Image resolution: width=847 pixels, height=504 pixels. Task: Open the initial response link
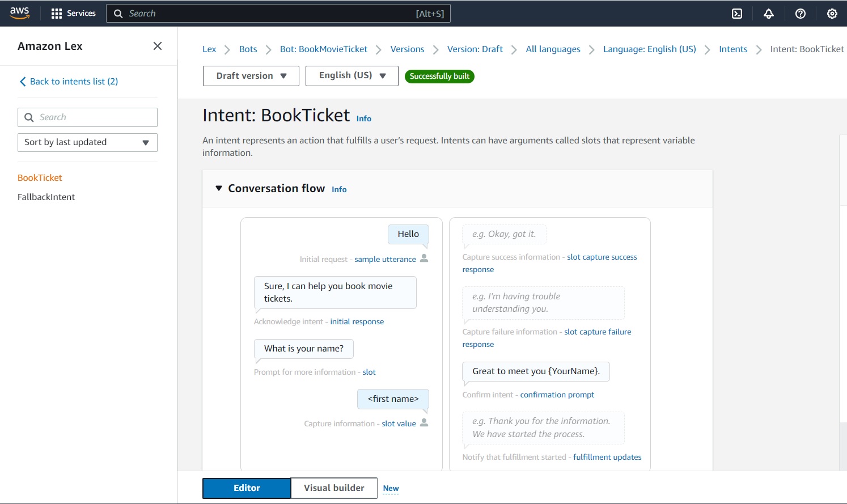click(x=357, y=321)
